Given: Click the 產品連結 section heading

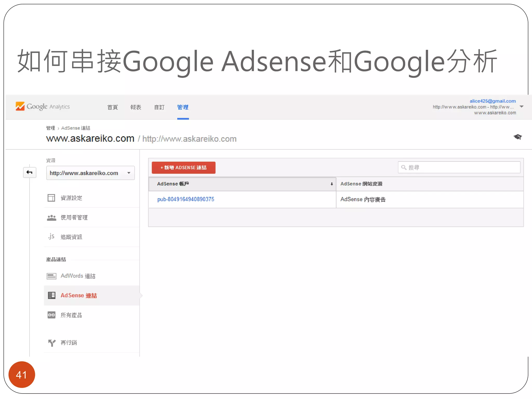Looking at the screenshot, I should click(x=56, y=260).
